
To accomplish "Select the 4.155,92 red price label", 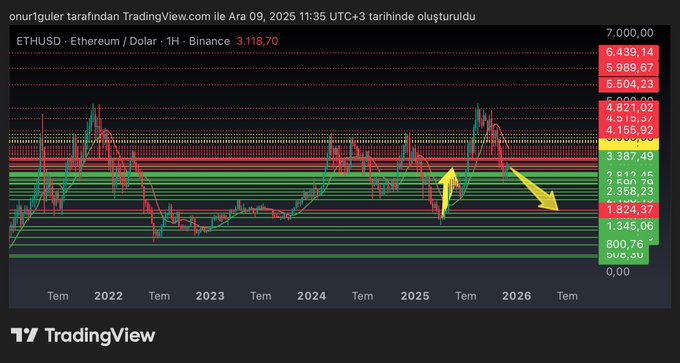I will [x=628, y=130].
